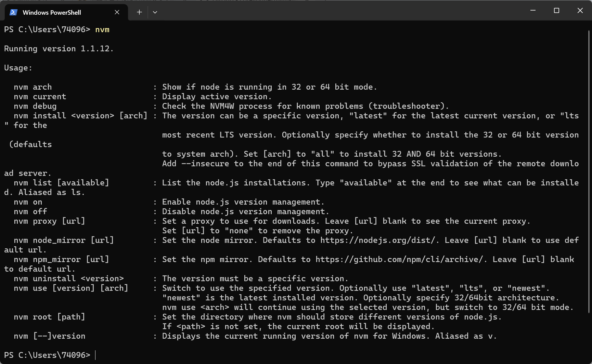The width and height of the screenshot is (592, 364).
Task: Expand the new tab profiles dropdown
Action: (x=155, y=12)
